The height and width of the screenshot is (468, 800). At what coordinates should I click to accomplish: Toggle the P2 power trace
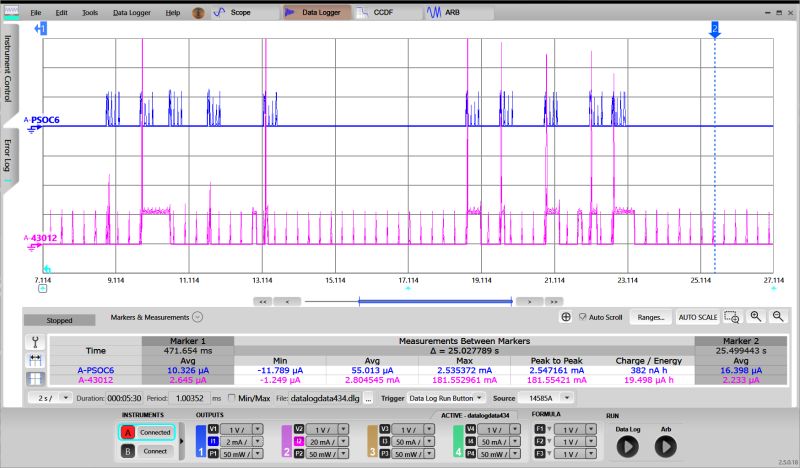coord(298,454)
